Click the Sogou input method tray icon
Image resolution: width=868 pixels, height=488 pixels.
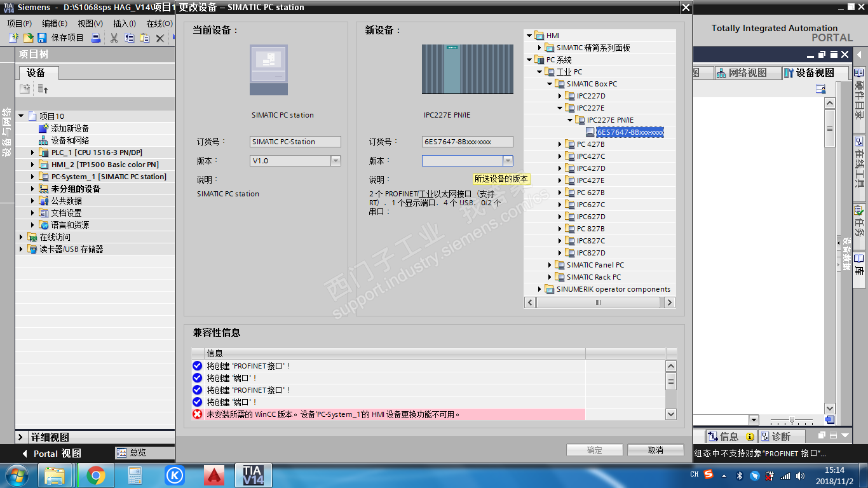pos(709,475)
